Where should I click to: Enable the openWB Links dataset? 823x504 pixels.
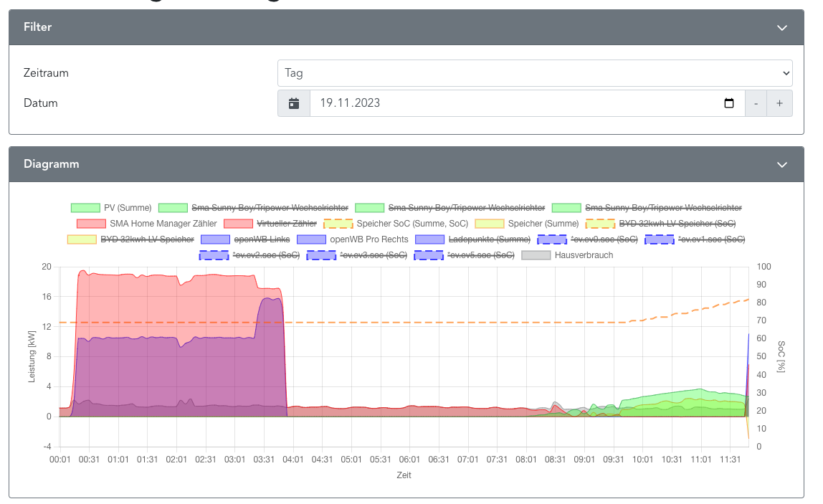[x=260, y=239]
